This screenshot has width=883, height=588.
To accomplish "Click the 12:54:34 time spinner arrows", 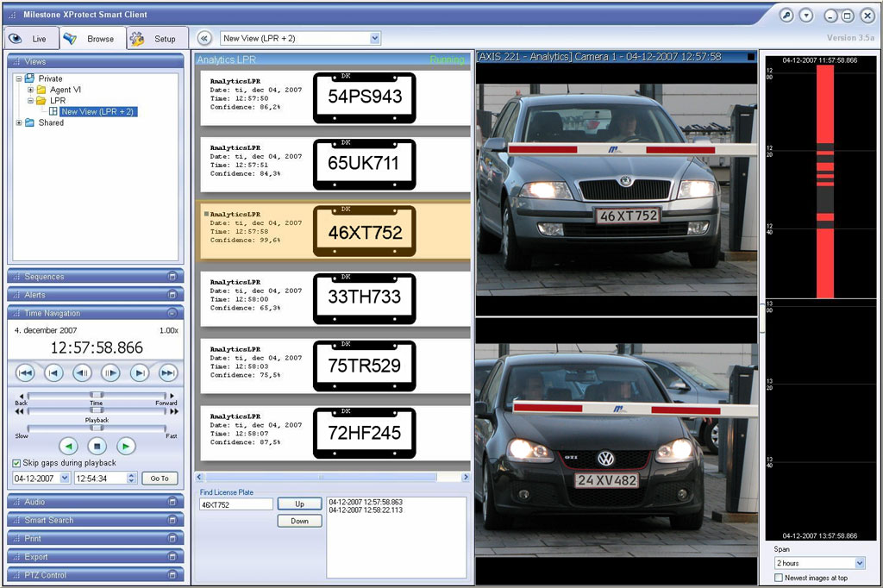I will pos(131,479).
